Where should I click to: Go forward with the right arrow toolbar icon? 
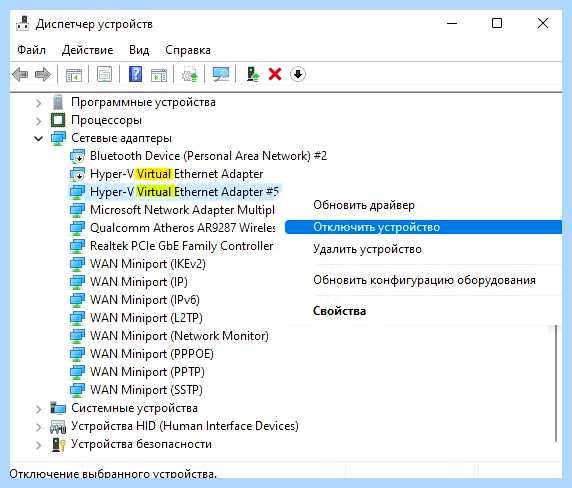pyautogui.click(x=43, y=74)
